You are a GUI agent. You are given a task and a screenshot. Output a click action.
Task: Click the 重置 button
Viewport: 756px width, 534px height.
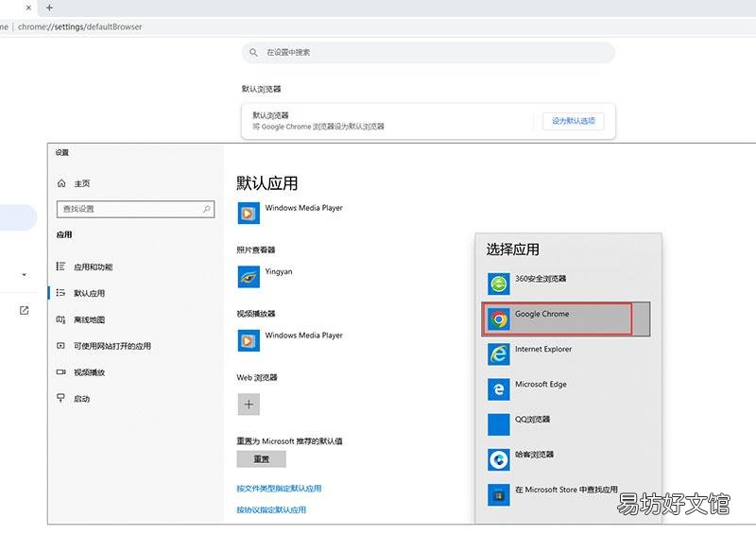pos(262,458)
